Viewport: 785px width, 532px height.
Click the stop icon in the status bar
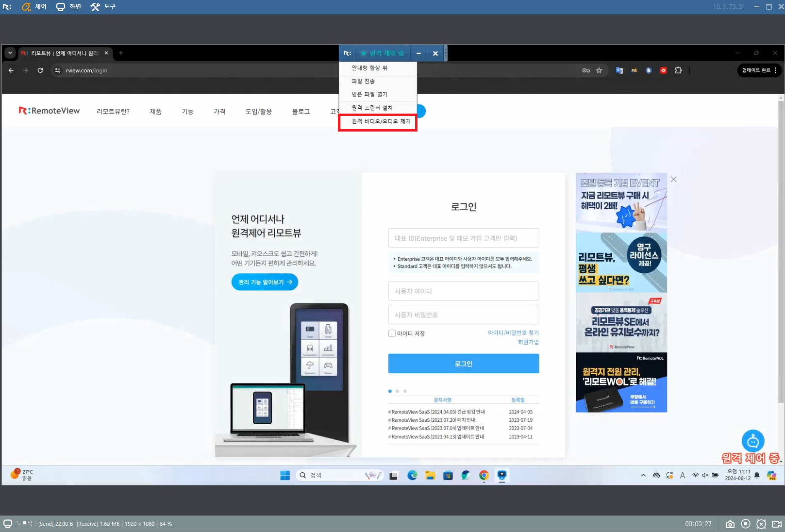(x=746, y=524)
